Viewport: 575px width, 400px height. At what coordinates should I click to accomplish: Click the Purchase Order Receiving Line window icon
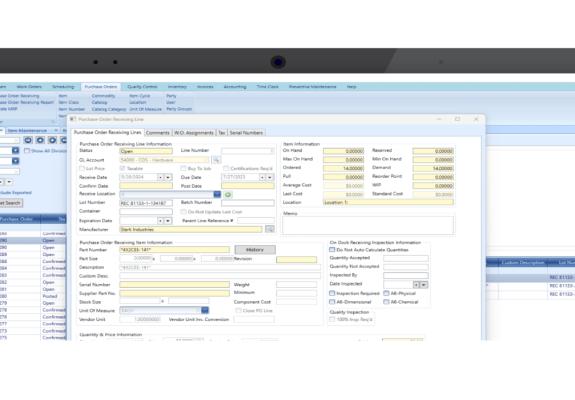[73, 119]
